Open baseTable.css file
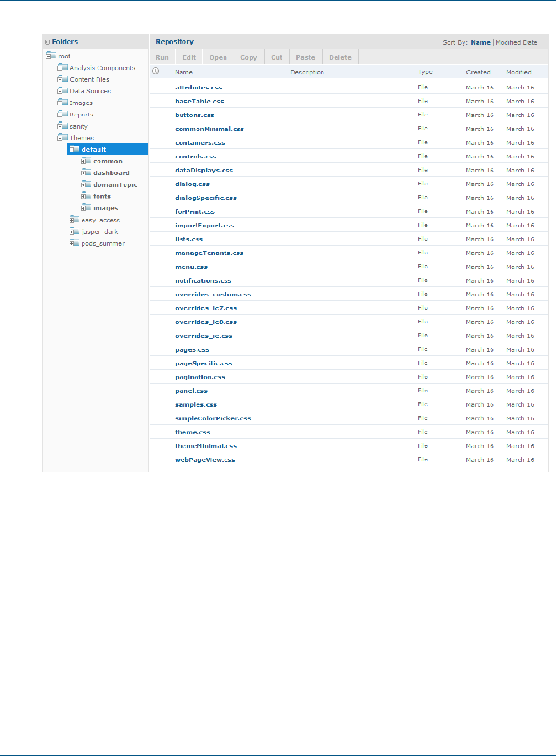This screenshot has height=756, width=557. point(199,101)
